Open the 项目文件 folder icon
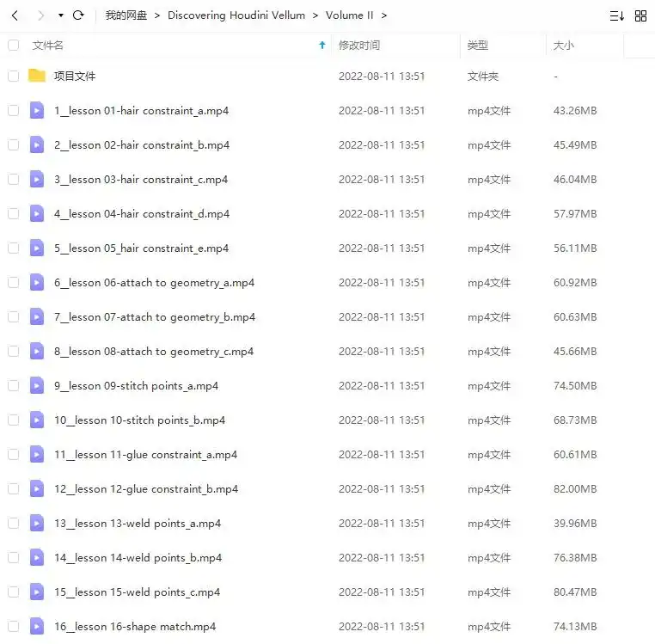Image resolution: width=655 pixels, height=644 pixels. pos(37,76)
